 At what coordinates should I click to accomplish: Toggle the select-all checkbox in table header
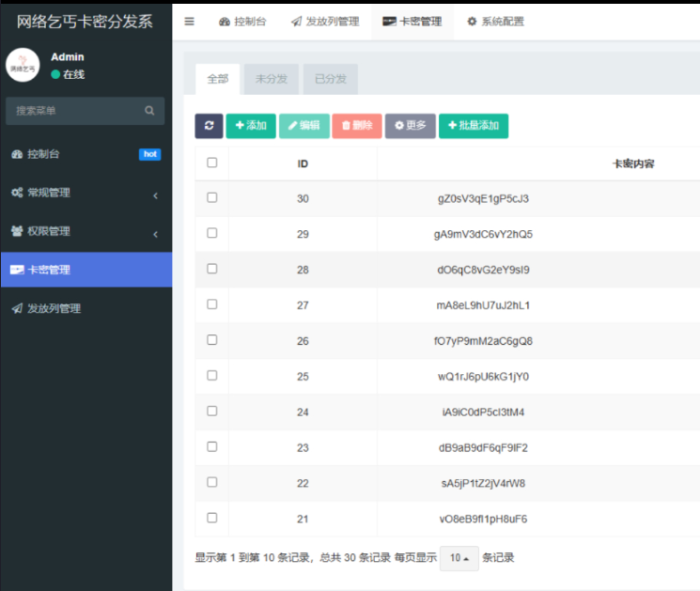point(211,163)
